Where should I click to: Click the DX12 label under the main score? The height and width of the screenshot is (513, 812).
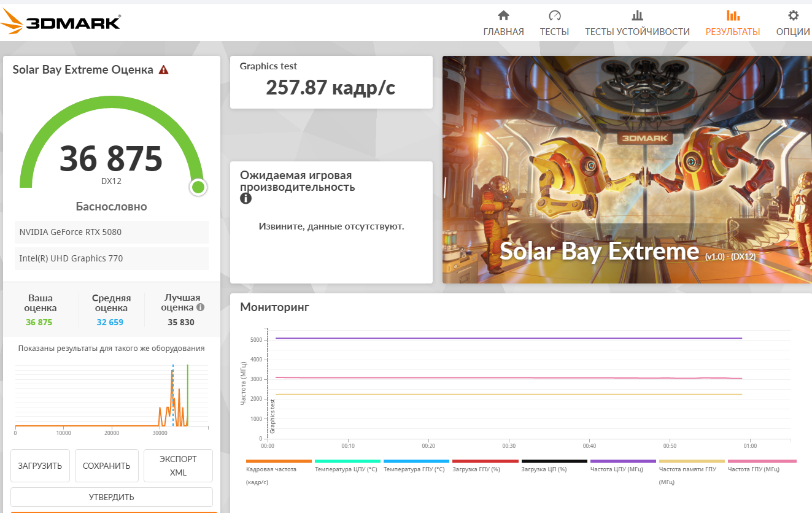[111, 181]
